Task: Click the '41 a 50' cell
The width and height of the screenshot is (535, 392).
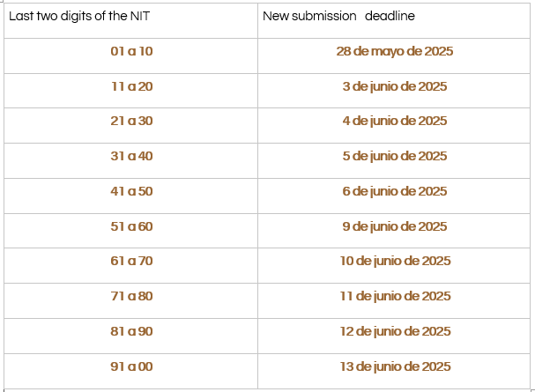Action: pos(130,196)
